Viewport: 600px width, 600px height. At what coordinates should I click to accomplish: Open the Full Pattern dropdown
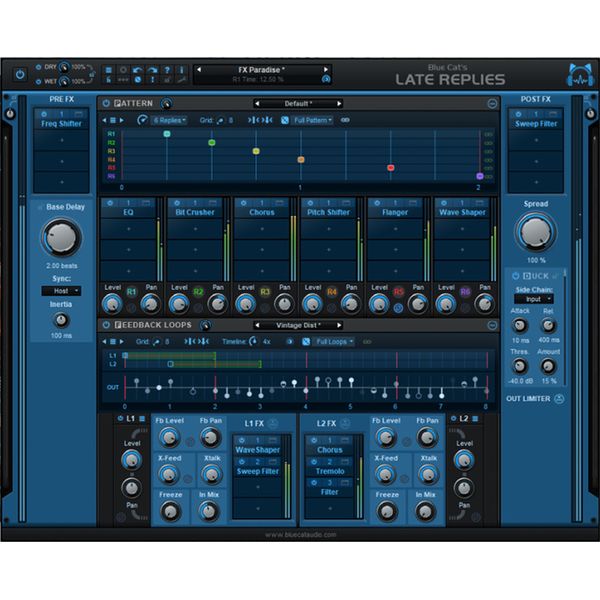312,121
